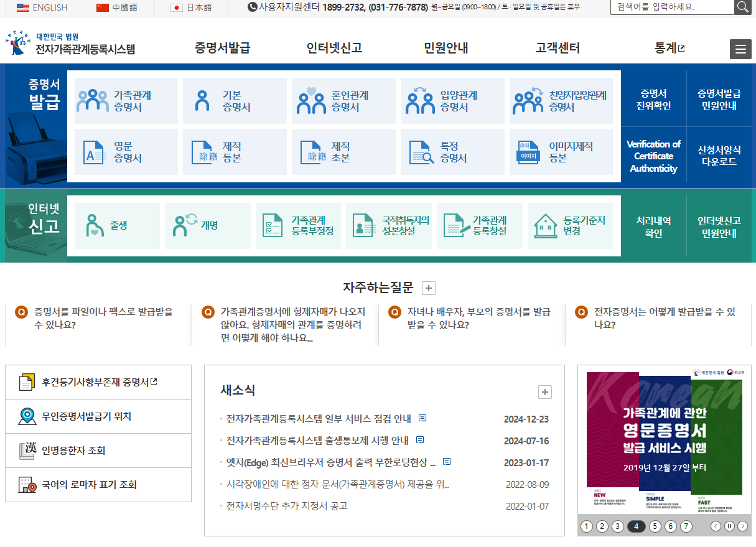Image resolution: width=756 pixels, height=547 pixels.
Task: Pause the banner slideshow
Action: click(x=729, y=526)
